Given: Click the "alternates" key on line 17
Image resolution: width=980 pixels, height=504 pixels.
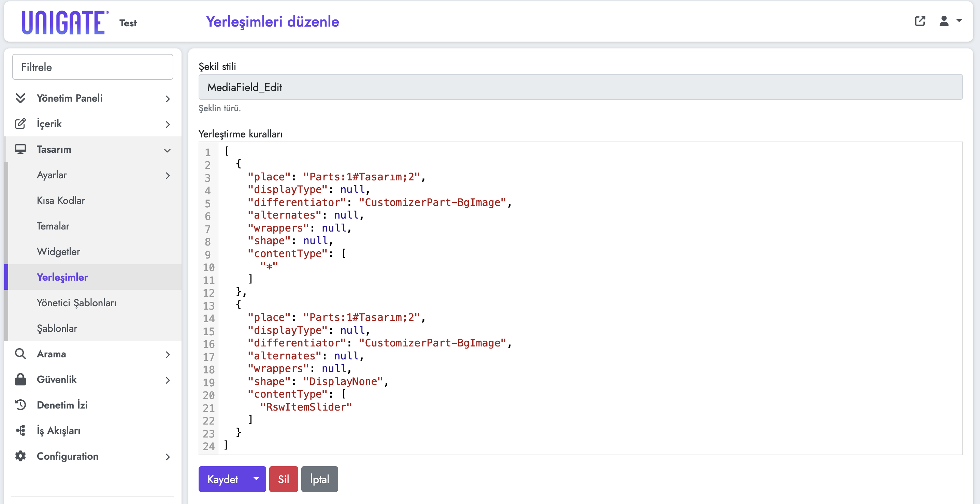Looking at the screenshot, I should (284, 356).
